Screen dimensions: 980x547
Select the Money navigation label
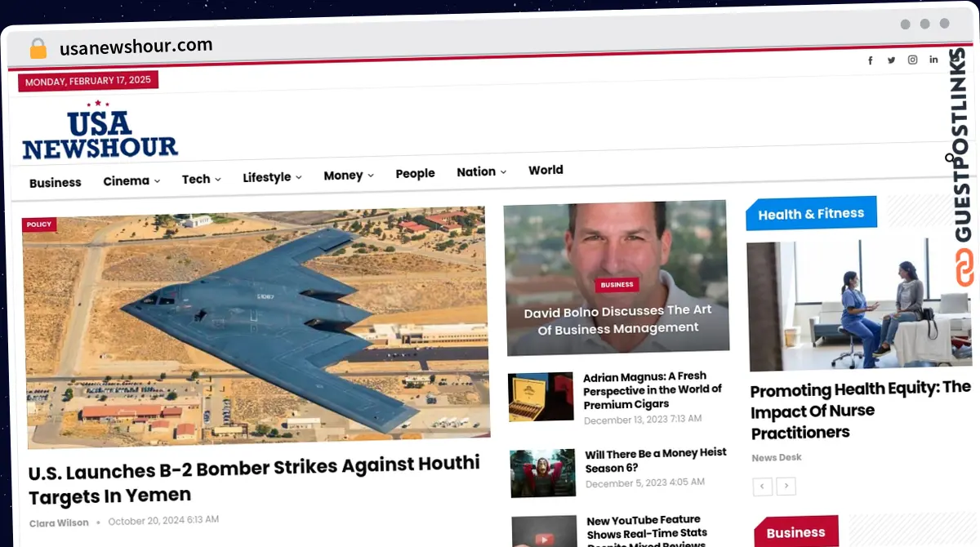(x=343, y=176)
